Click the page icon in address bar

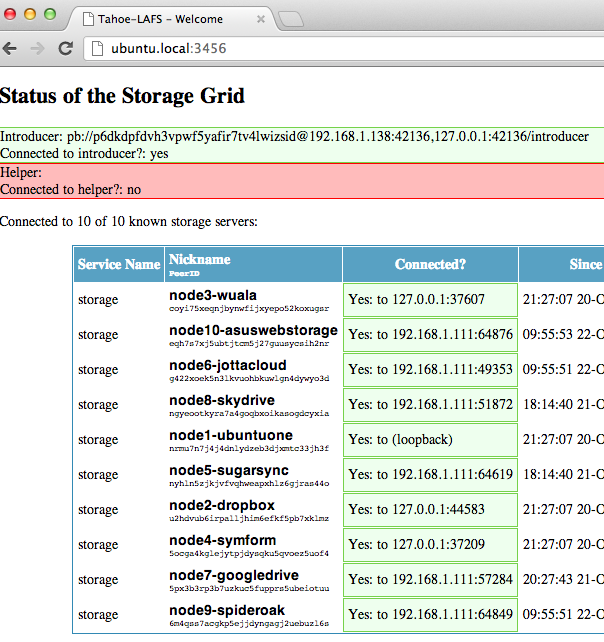point(97,48)
